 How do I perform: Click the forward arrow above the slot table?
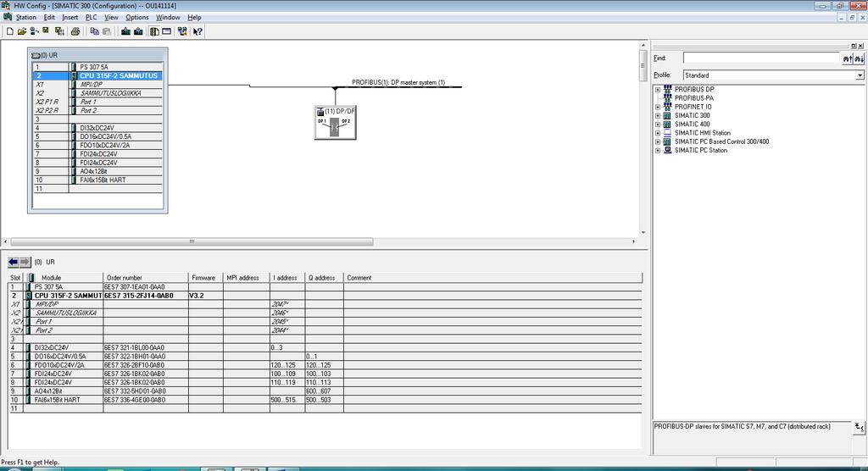click(25, 262)
